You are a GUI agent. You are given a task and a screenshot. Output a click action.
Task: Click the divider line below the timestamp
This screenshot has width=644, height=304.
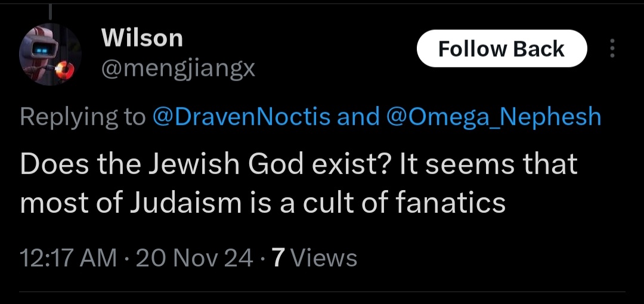click(x=322, y=292)
